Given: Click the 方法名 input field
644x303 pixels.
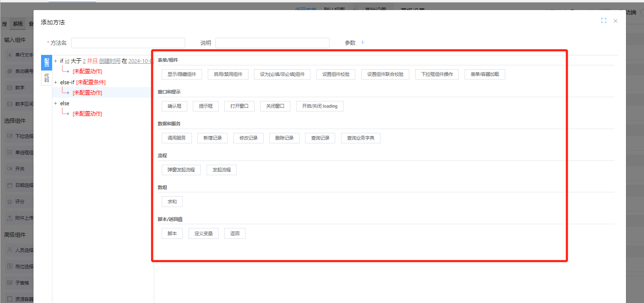Looking at the screenshot, I should [x=128, y=43].
